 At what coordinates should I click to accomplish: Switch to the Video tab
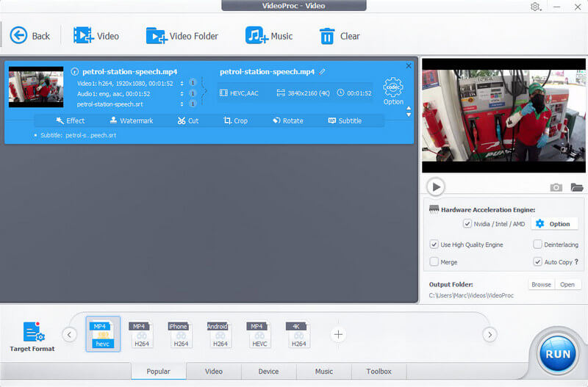(x=213, y=371)
